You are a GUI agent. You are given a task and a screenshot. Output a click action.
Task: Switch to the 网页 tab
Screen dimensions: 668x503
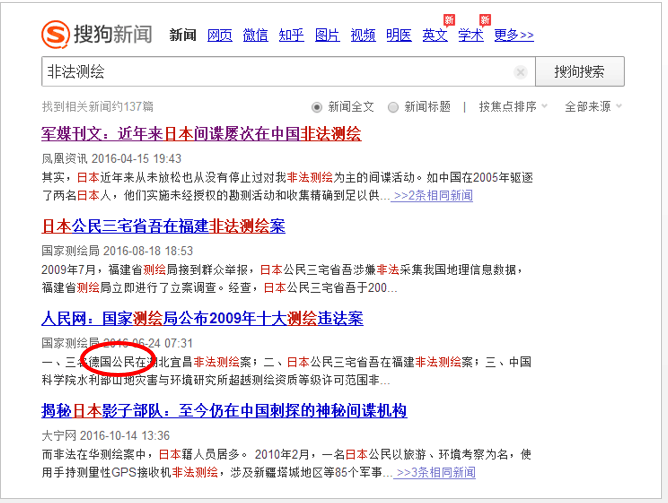pyautogui.click(x=220, y=35)
